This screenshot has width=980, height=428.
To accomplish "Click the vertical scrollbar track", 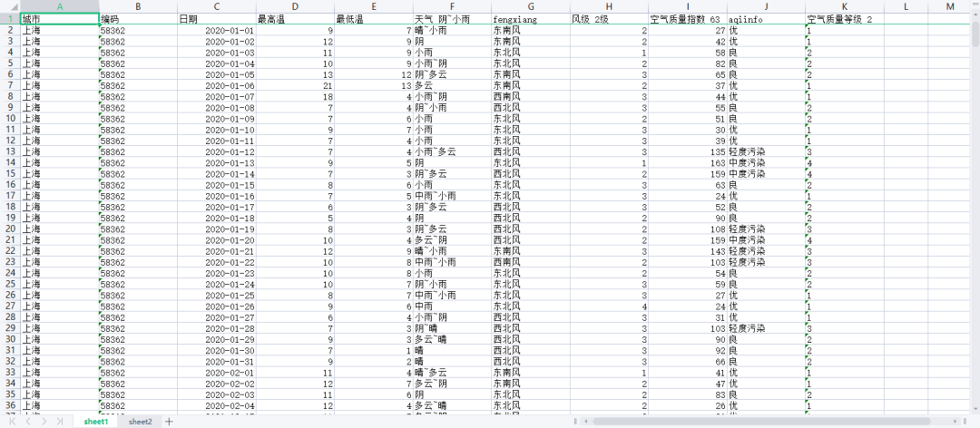I will click(974, 227).
